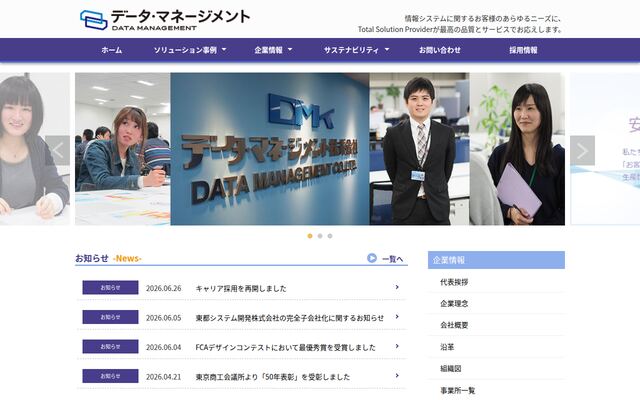640x400 pixels.
Task: Click お知らせ tag on 2026.06.04 row
Action: pyautogui.click(x=110, y=346)
